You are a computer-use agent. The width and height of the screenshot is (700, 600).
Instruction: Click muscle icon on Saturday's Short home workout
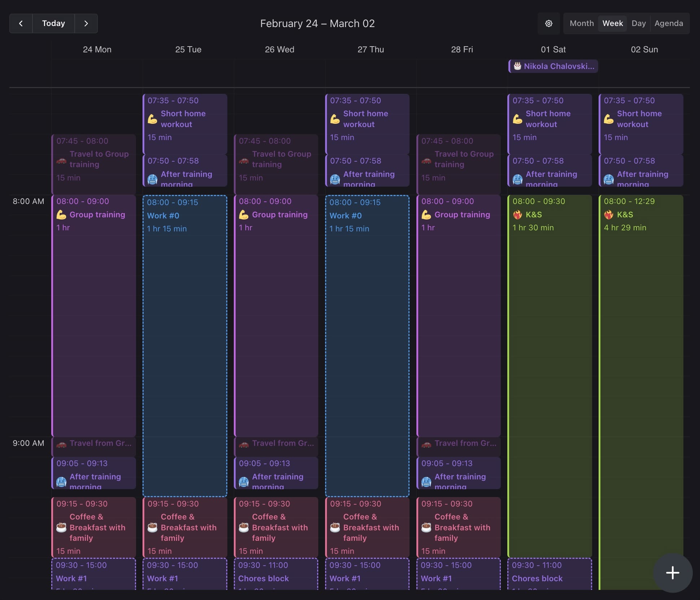(x=517, y=119)
